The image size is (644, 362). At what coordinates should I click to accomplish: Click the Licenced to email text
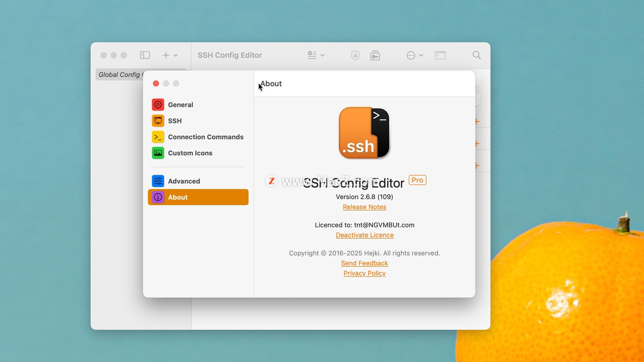(x=365, y=225)
